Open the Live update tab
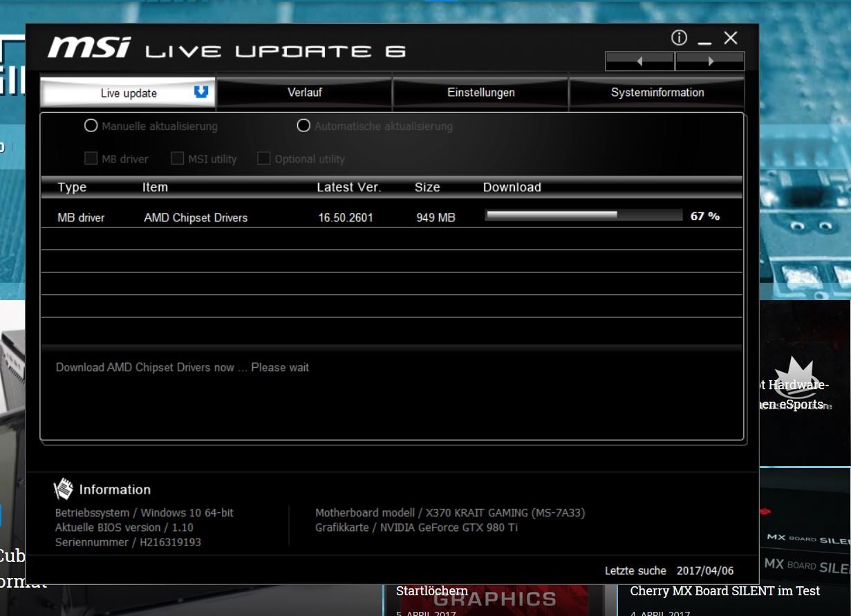Viewport: 851px width, 616px height. pos(128,93)
